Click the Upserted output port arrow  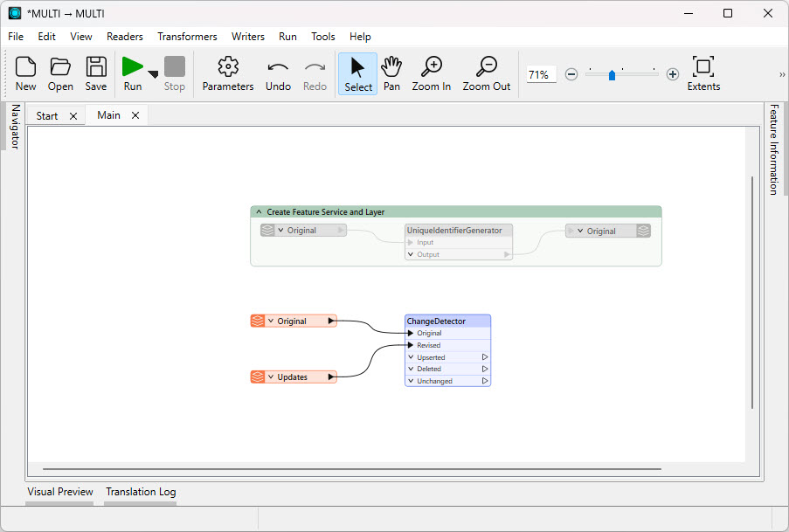coord(485,356)
